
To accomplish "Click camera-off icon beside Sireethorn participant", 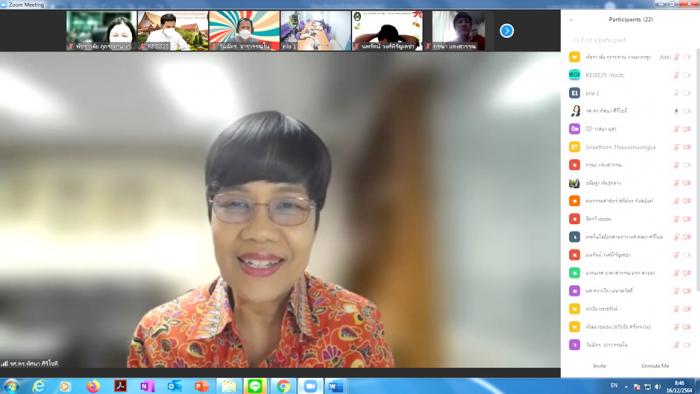I will tap(688, 147).
